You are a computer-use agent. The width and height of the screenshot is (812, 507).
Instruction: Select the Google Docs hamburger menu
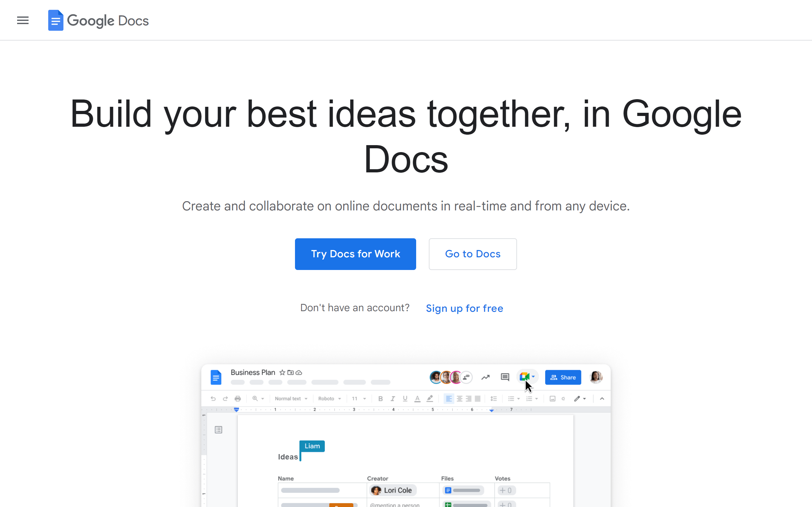click(x=22, y=21)
